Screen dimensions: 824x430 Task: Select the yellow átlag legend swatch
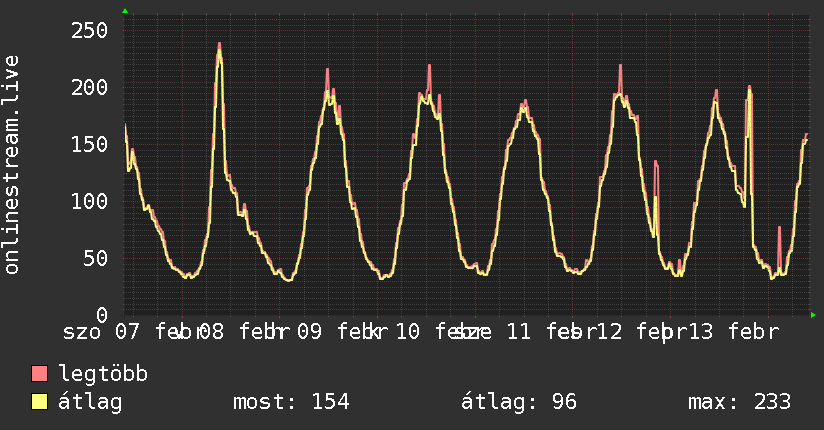pyautogui.click(x=40, y=402)
